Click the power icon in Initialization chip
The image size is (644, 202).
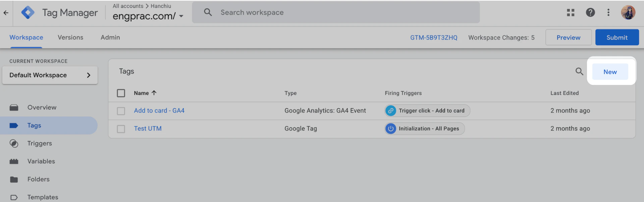(x=391, y=129)
